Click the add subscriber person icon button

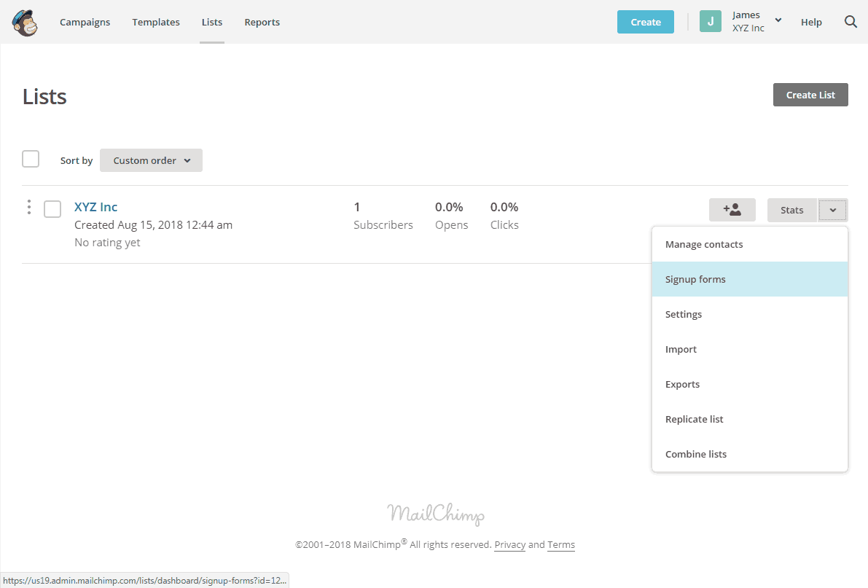[x=732, y=210]
